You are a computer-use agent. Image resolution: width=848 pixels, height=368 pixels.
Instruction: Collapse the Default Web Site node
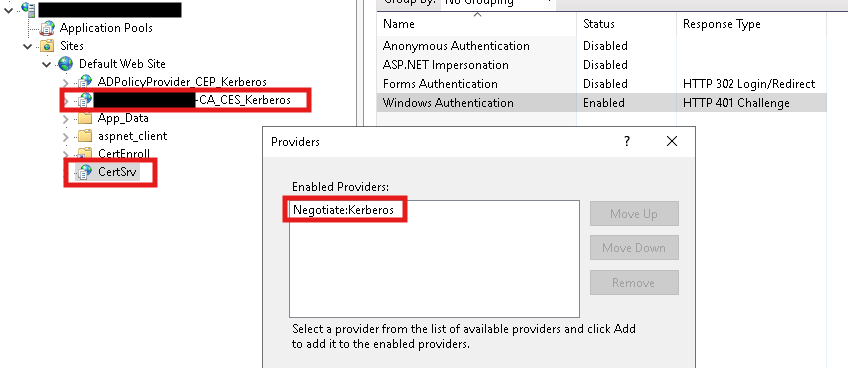[x=47, y=64]
